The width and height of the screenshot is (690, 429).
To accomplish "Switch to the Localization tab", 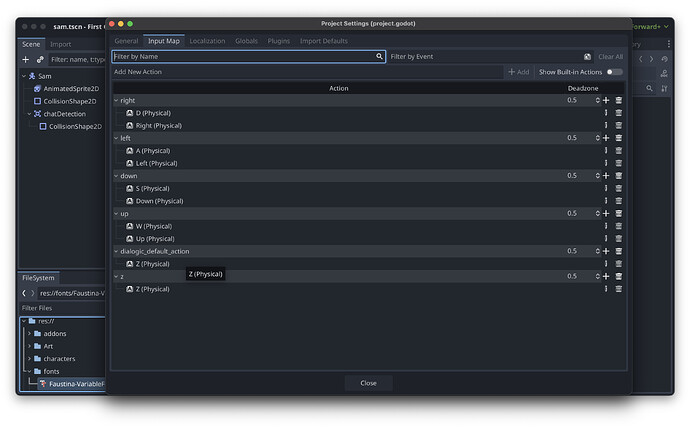I will point(207,41).
